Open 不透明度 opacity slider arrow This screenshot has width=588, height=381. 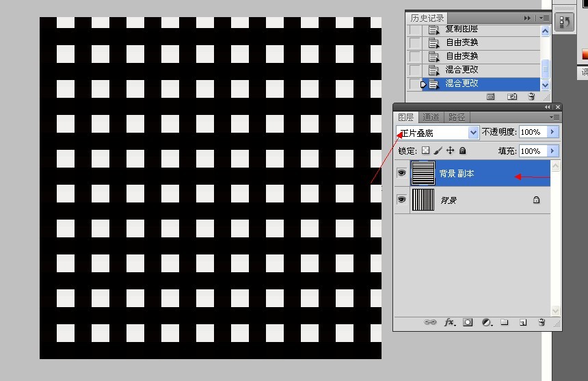pos(552,132)
